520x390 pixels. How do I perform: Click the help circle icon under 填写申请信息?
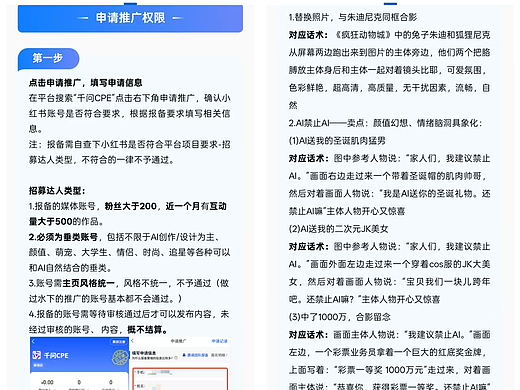tap(176, 358)
